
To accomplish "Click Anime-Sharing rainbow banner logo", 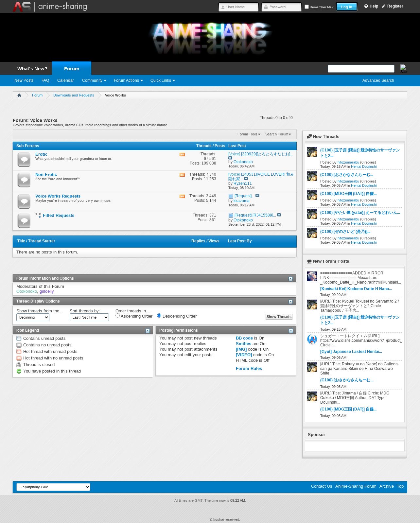I will tap(210, 37).
